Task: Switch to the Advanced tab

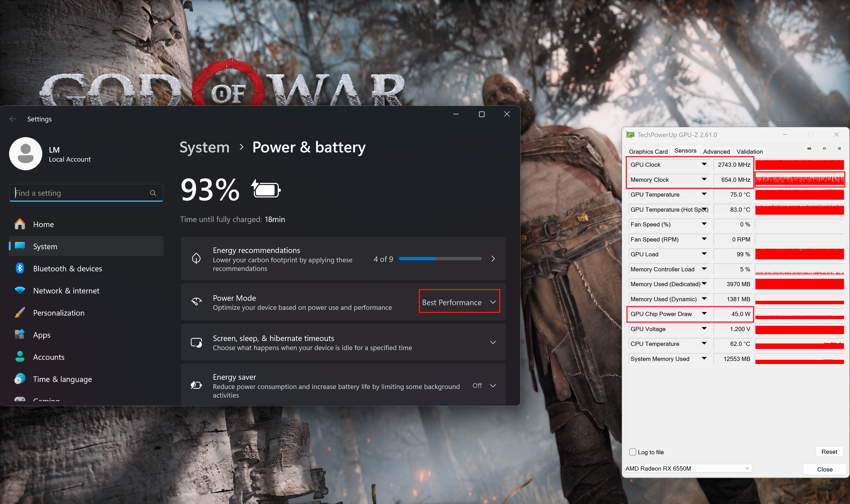Action: 716,151
